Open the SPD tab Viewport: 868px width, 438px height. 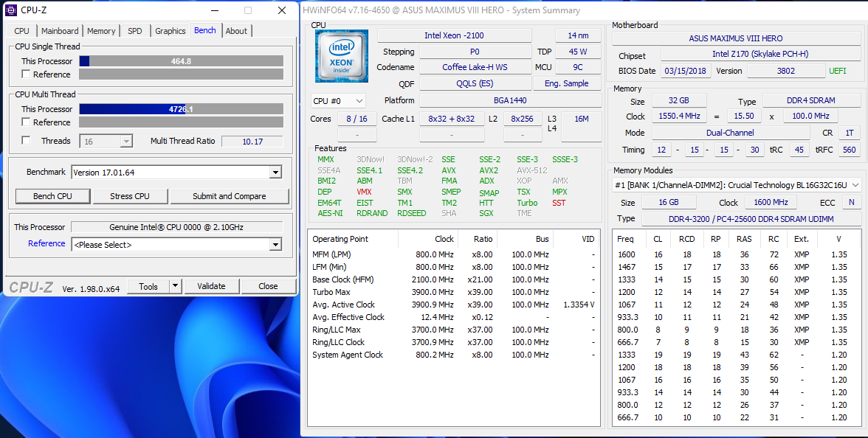(135, 31)
